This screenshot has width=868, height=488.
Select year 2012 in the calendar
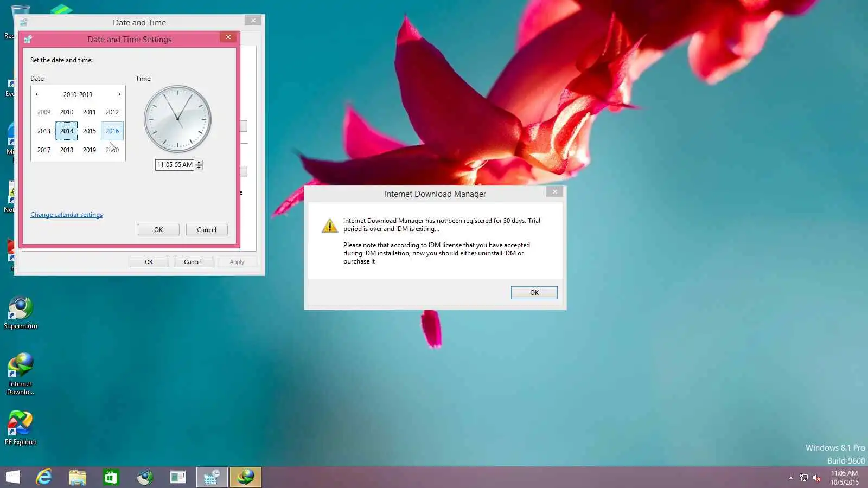112,112
